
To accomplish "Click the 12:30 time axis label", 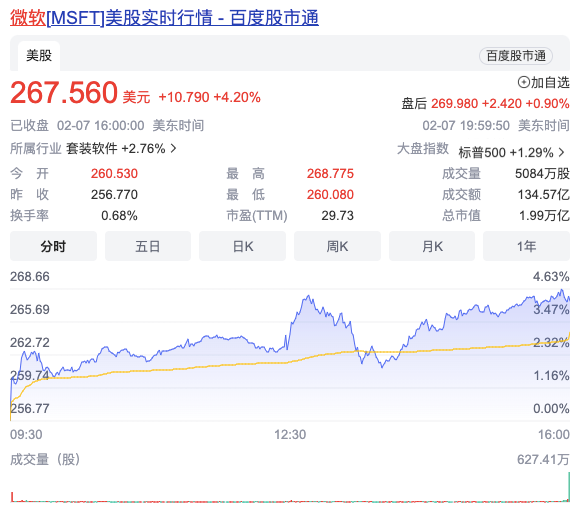I will pyautogui.click(x=290, y=435).
